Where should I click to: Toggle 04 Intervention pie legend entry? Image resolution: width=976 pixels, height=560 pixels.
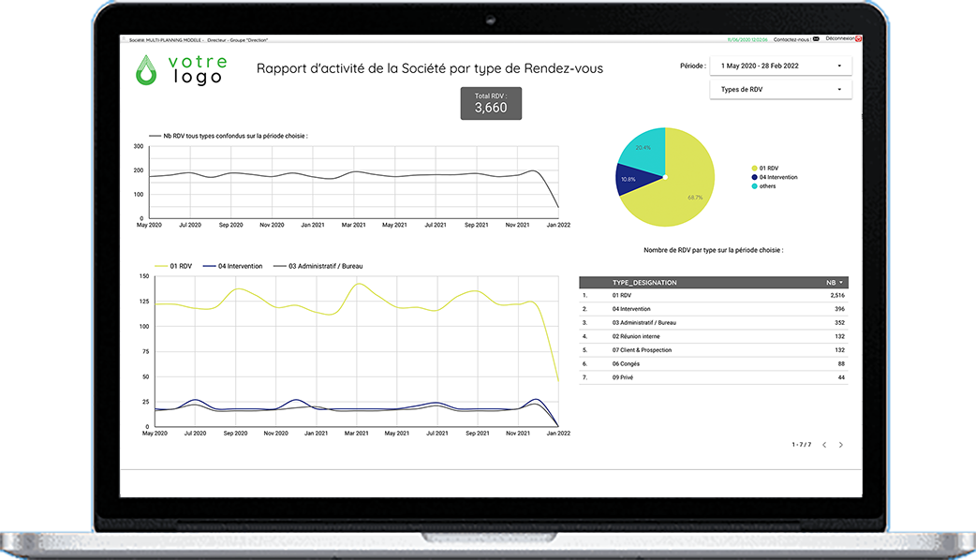[775, 177]
